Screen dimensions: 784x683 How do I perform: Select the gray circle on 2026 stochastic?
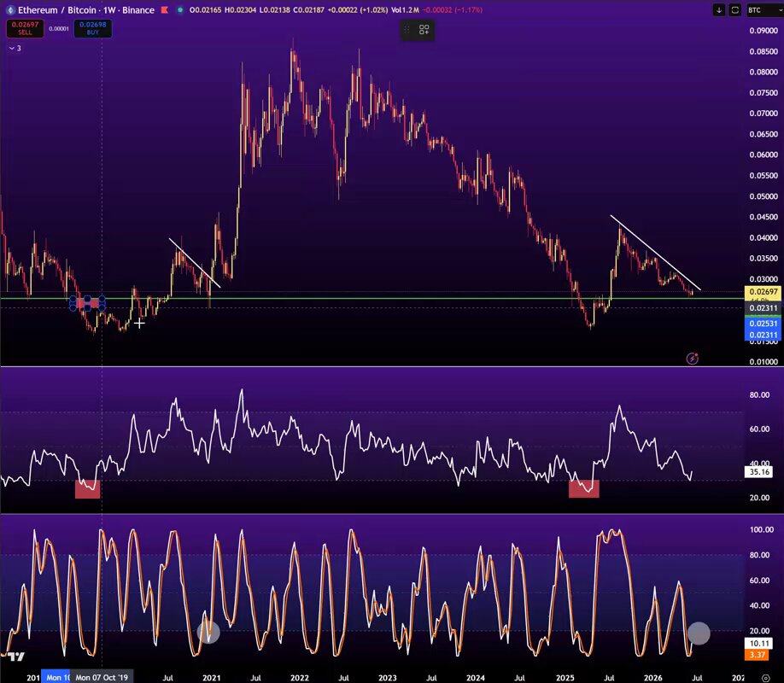[699, 633]
